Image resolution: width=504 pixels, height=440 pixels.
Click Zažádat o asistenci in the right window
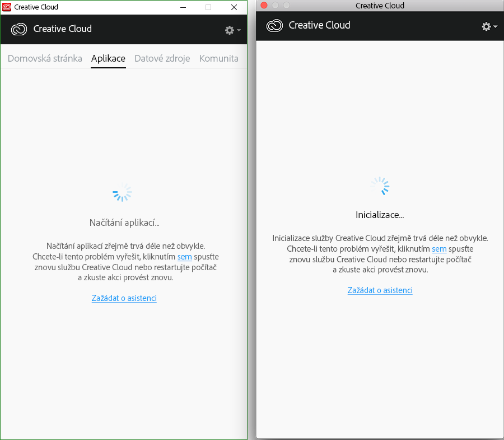point(380,290)
